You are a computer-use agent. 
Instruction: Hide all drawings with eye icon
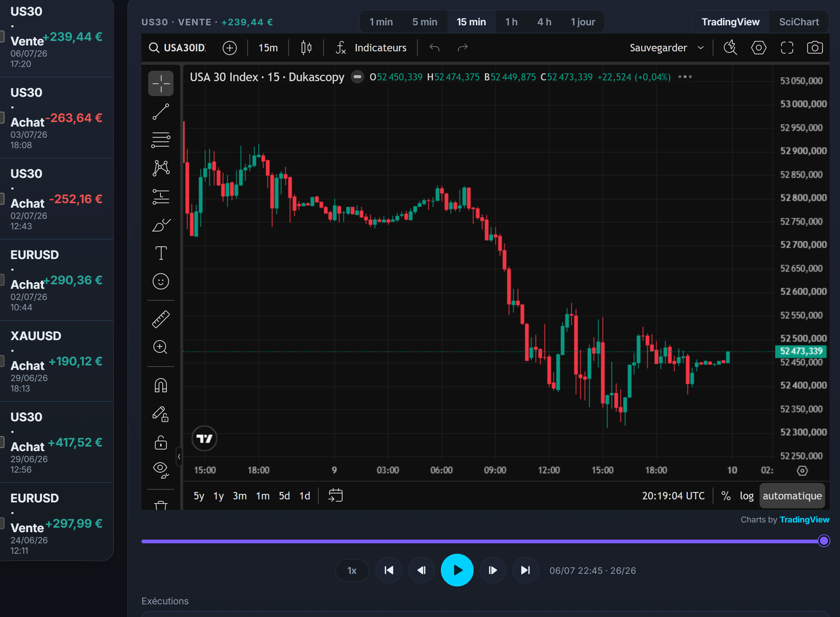(161, 470)
